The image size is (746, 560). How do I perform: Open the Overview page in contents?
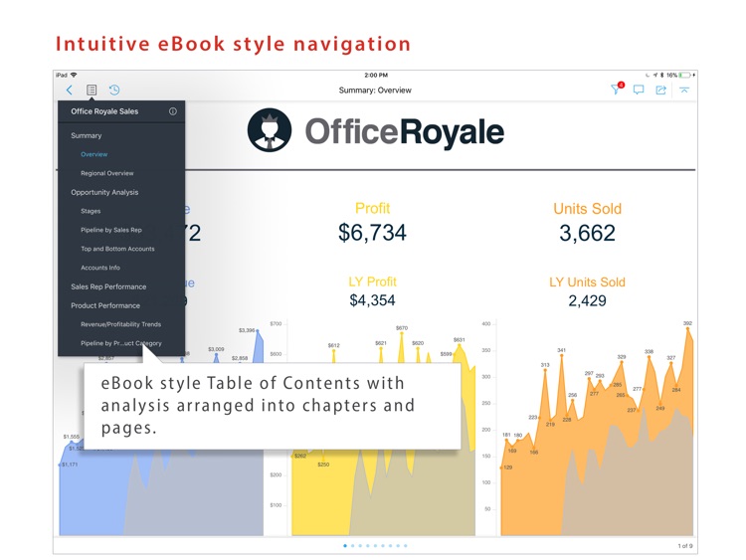(94, 154)
